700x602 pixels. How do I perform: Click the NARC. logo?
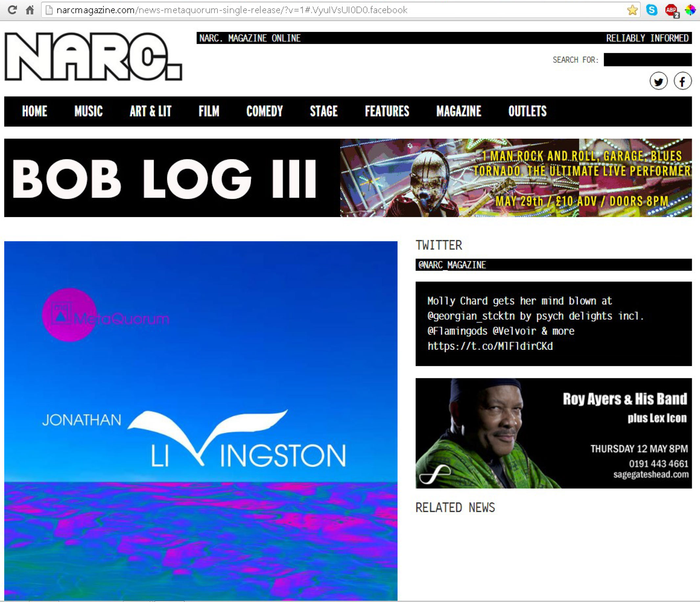93,57
